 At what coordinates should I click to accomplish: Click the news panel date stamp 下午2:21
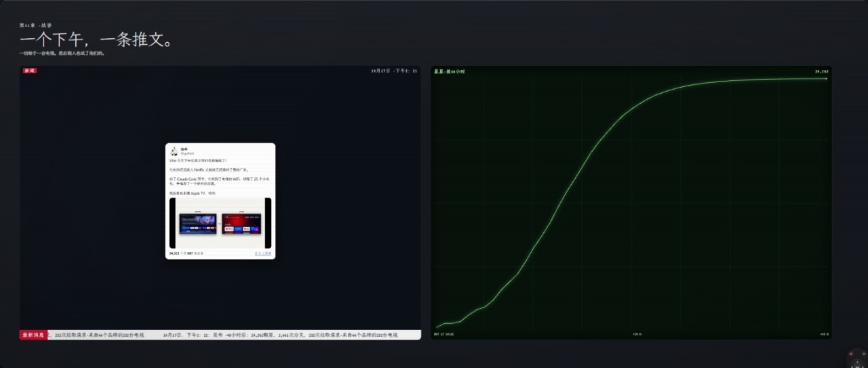click(x=394, y=71)
